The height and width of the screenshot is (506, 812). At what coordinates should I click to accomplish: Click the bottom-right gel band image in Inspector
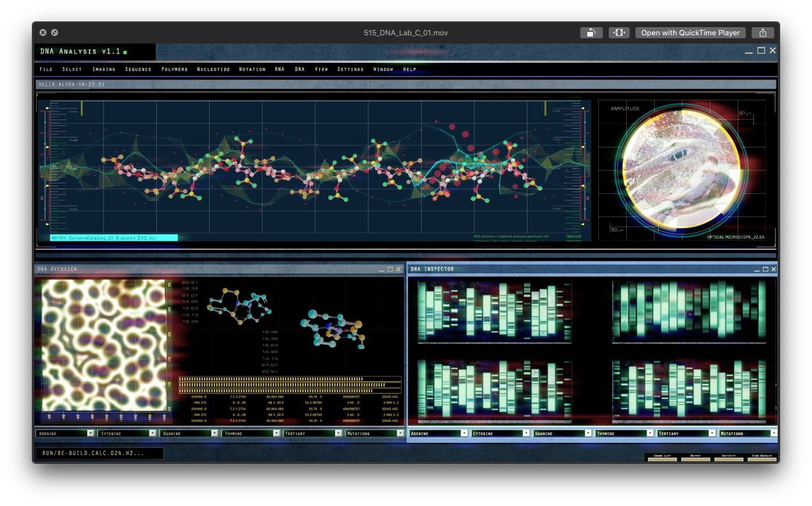pyautogui.click(x=689, y=390)
